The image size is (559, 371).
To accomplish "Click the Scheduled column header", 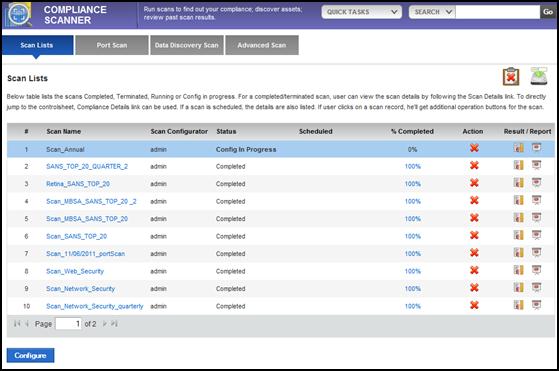I will 316,132.
